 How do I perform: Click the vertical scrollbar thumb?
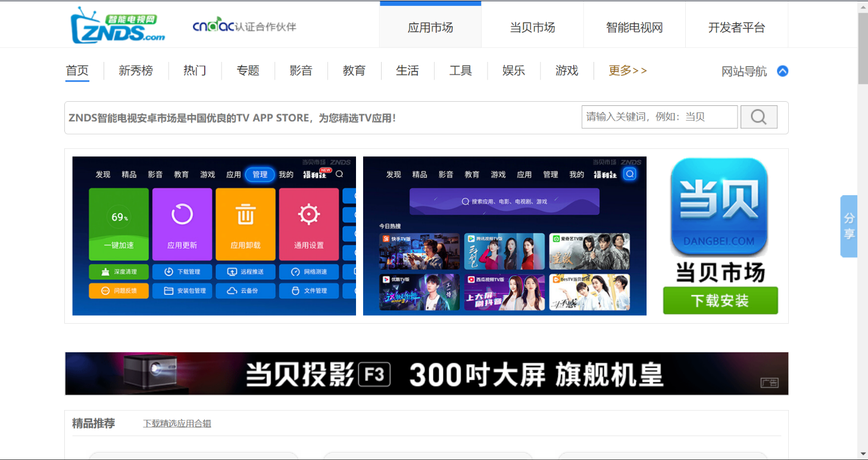coord(863,49)
